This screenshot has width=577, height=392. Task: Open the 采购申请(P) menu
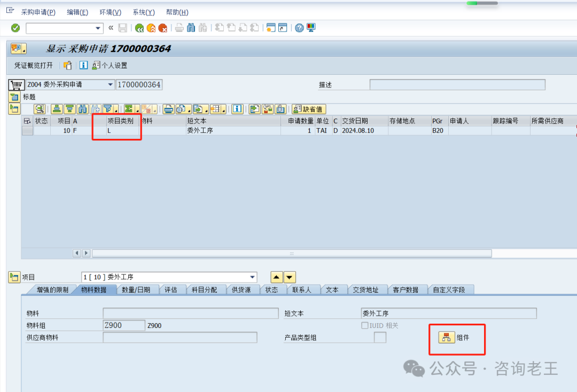(x=38, y=12)
